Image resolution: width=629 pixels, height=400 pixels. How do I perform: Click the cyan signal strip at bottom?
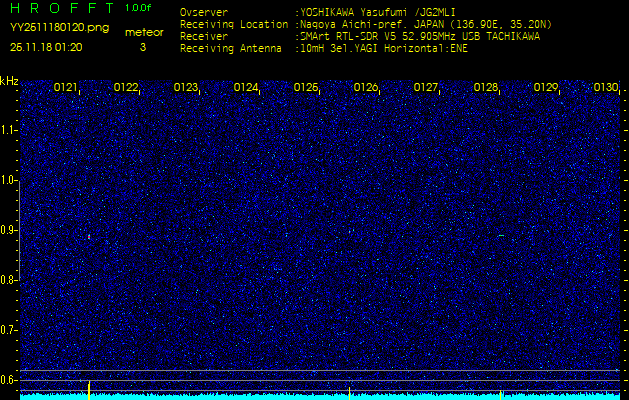tap(320, 396)
